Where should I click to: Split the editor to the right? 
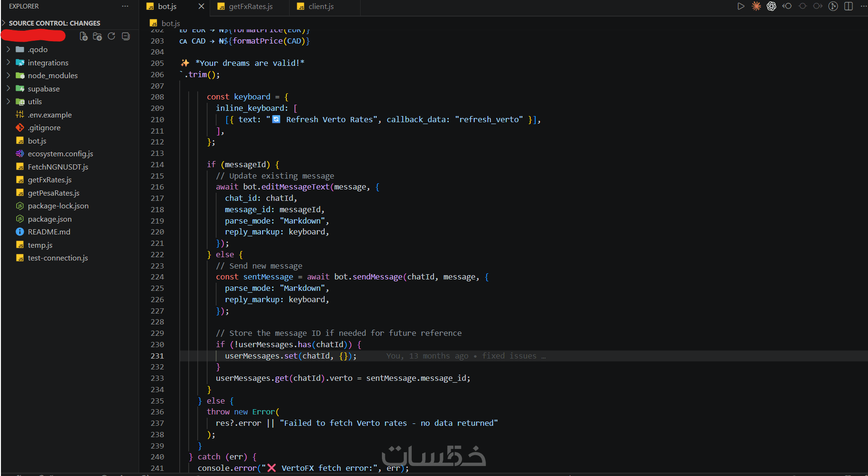coord(849,6)
